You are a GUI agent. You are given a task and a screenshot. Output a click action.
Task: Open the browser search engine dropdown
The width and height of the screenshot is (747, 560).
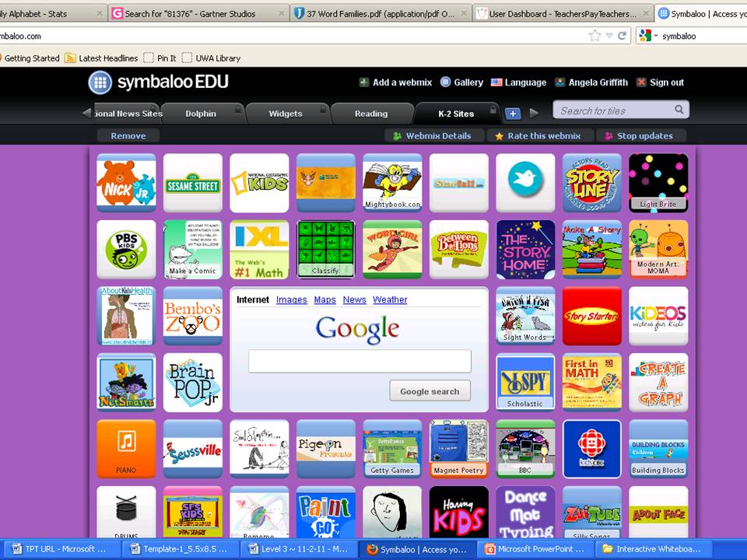point(649,36)
